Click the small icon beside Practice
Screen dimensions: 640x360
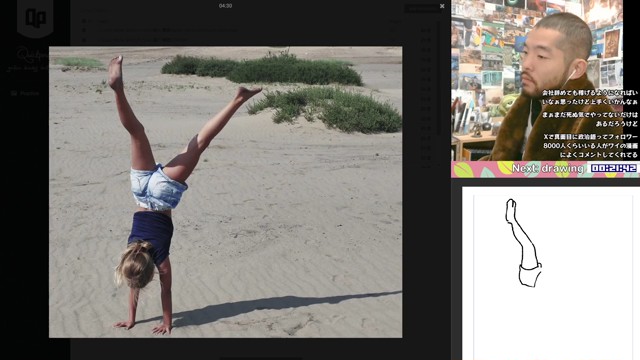pos(14,93)
